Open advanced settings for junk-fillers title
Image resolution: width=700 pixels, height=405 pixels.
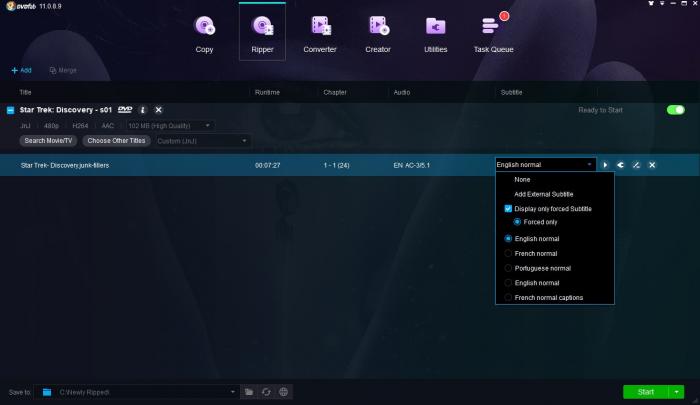[x=621, y=165]
